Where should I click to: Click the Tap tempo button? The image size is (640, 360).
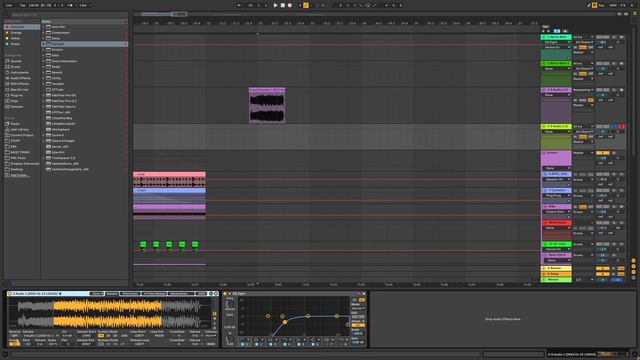(23, 5)
